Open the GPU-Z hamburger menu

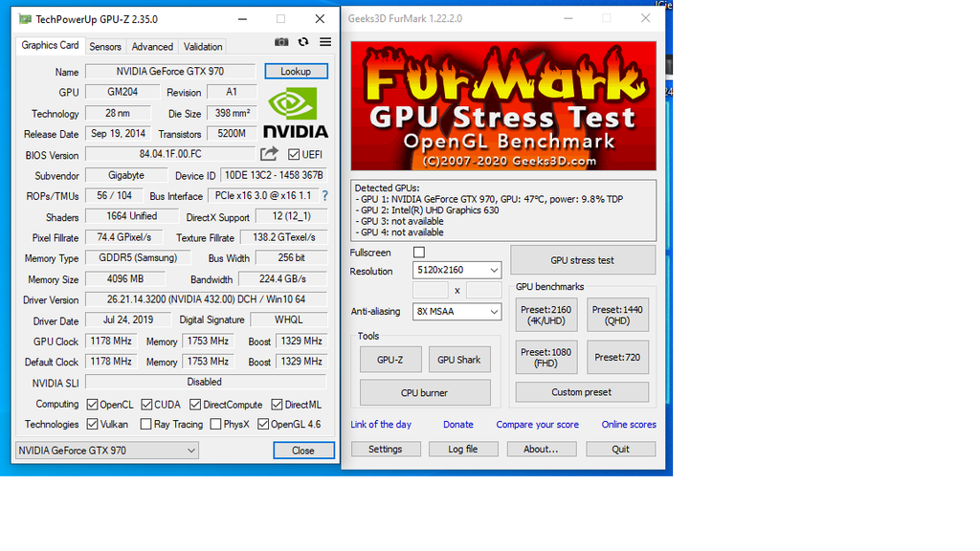click(x=325, y=42)
